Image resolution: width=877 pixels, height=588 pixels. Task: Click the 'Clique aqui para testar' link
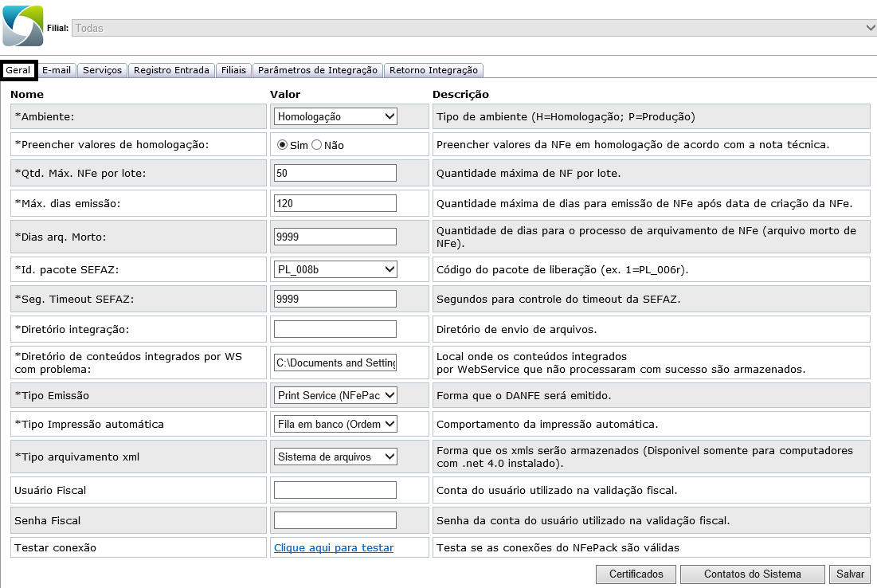[334, 547]
